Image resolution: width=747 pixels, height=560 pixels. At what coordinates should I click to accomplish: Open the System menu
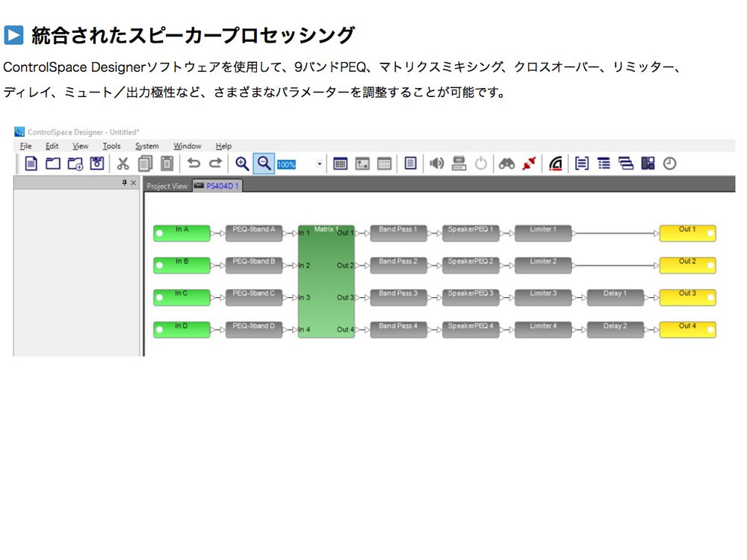point(146,146)
